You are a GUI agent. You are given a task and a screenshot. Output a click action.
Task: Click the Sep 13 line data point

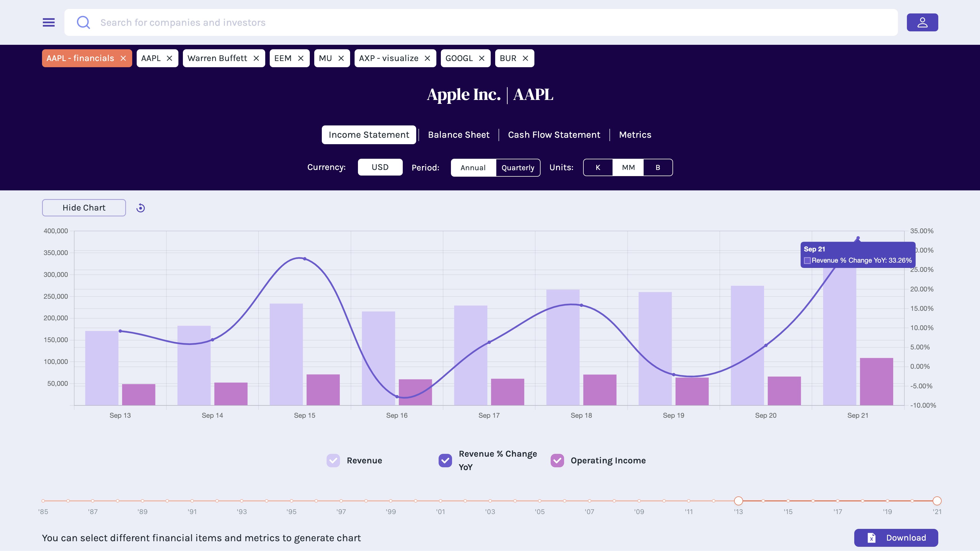click(x=120, y=331)
